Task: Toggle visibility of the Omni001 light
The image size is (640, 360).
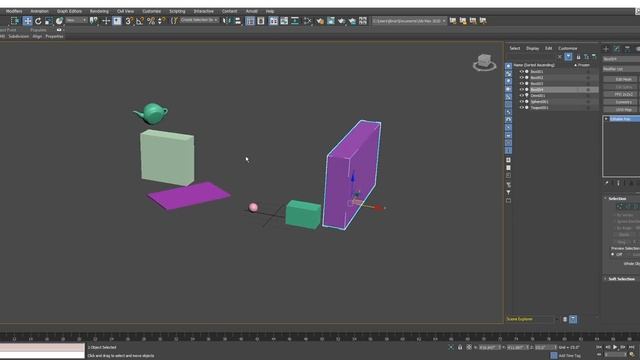Action: 521,96
